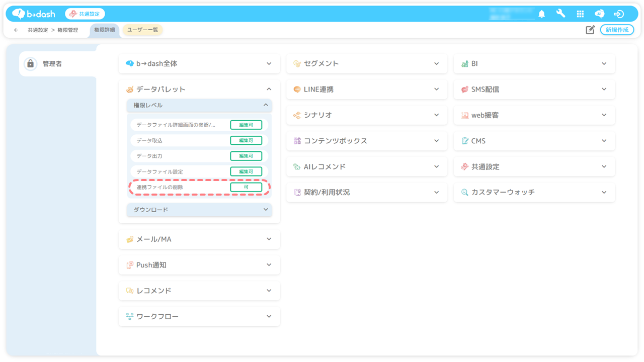The image size is (644, 362).
Task: Open the apps grid menu icon
Action: [x=580, y=14]
